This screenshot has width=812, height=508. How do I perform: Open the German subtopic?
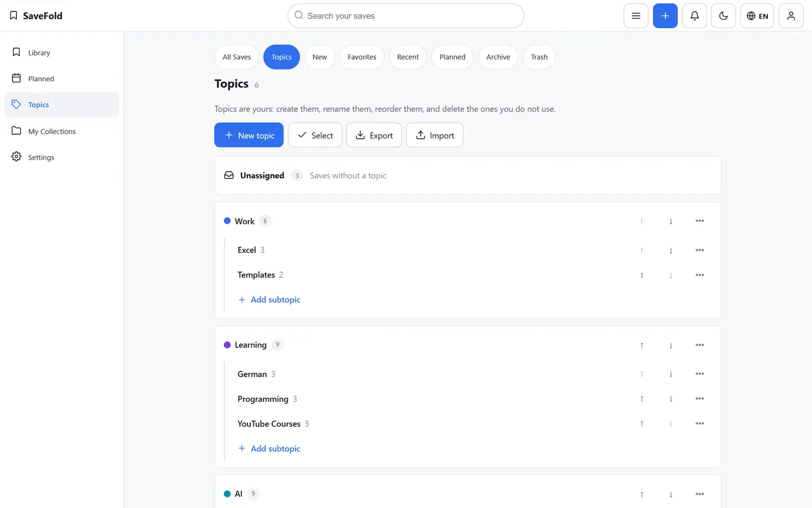coord(252,374)
